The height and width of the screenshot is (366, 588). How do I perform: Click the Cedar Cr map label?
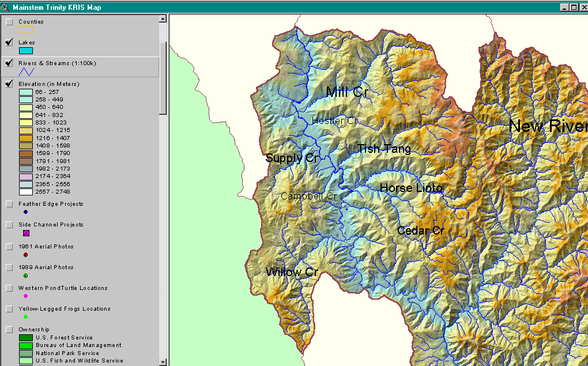[x=421, y=231]
